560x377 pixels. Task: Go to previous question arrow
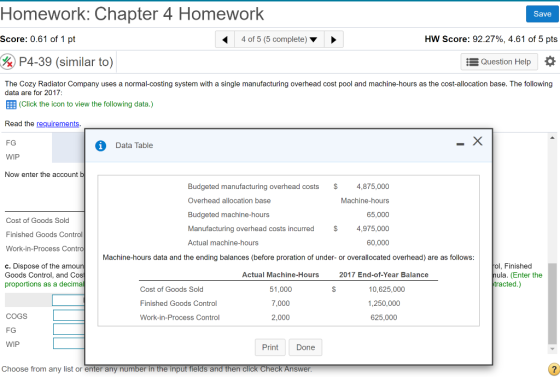[x=225, y=39]
